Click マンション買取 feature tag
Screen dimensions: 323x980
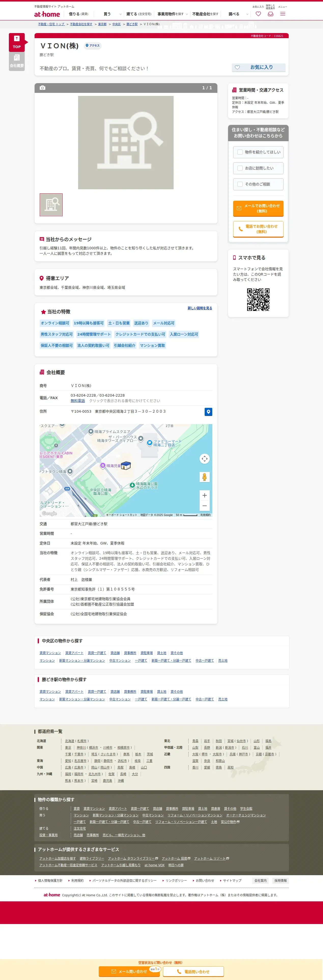click(152, 345)
